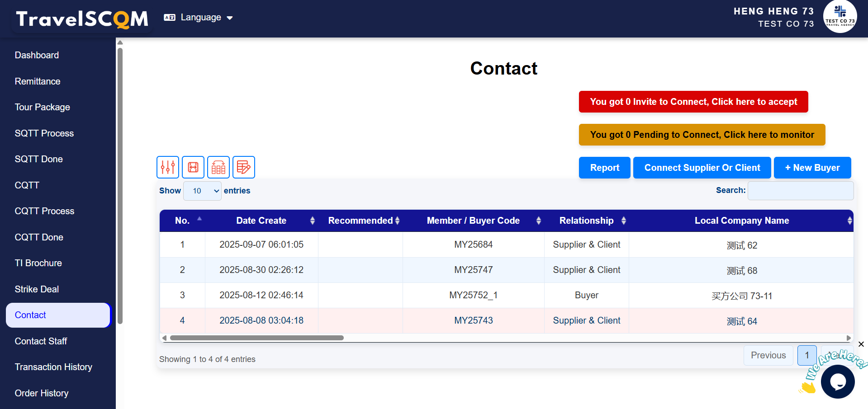Open Tour Package in the sidebar
Image resolution: width=868 pixels, height=409 pixels.
coord(43,107)
